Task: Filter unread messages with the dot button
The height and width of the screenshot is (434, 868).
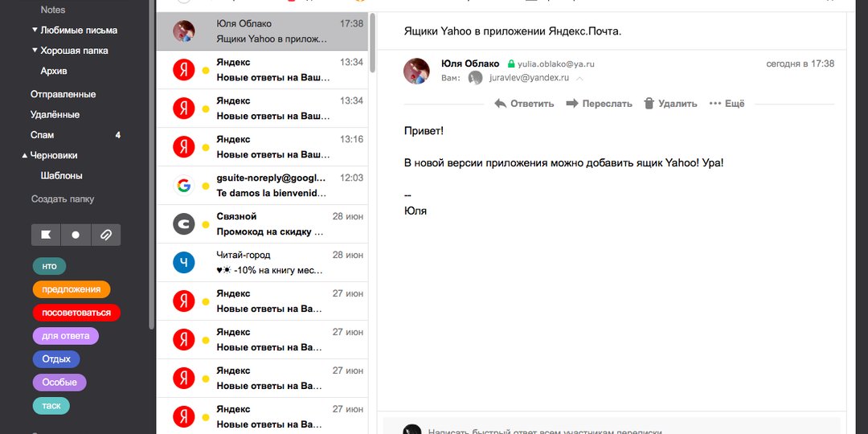Action: coord(76,235)
